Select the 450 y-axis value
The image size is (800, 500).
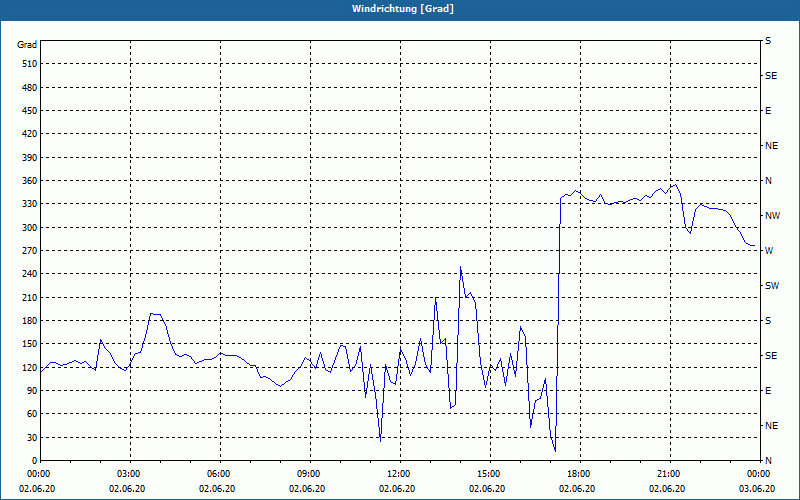coord(30,111)
